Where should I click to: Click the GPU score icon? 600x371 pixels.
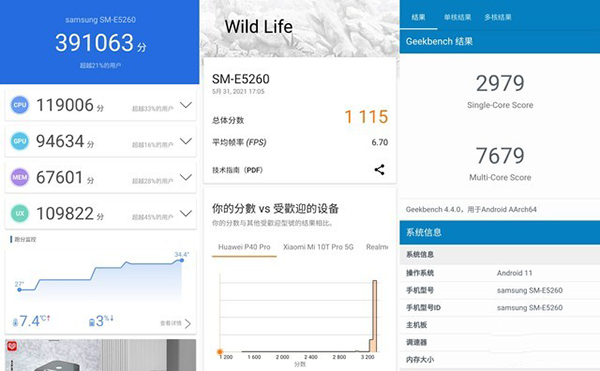click(20, 141)
